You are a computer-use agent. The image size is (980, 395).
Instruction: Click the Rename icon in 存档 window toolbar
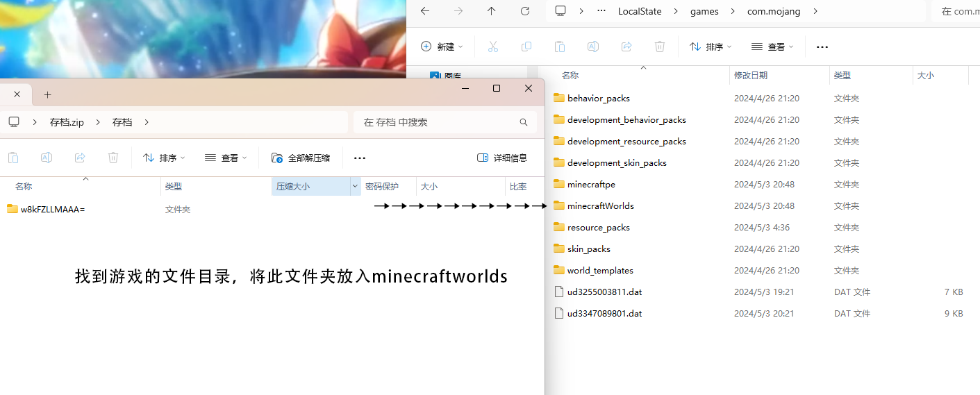(x=47, y=158)
